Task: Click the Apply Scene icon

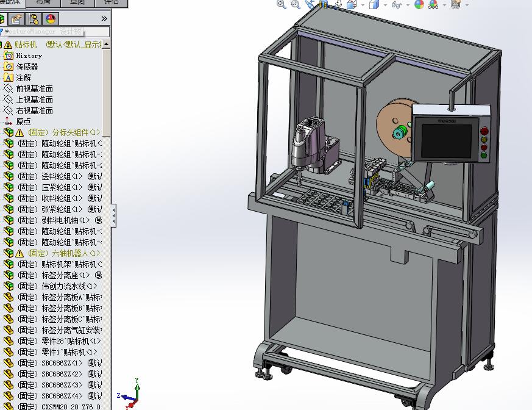Action: (433, 4)
